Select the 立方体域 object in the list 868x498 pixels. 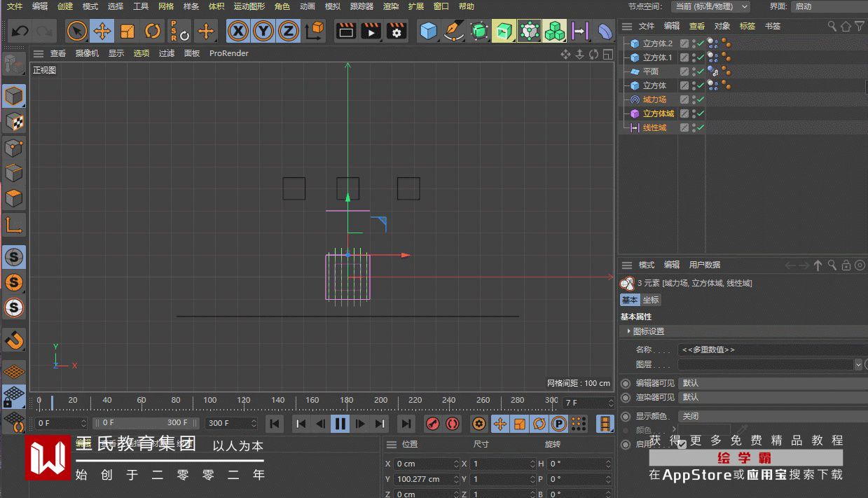(659, 113)
